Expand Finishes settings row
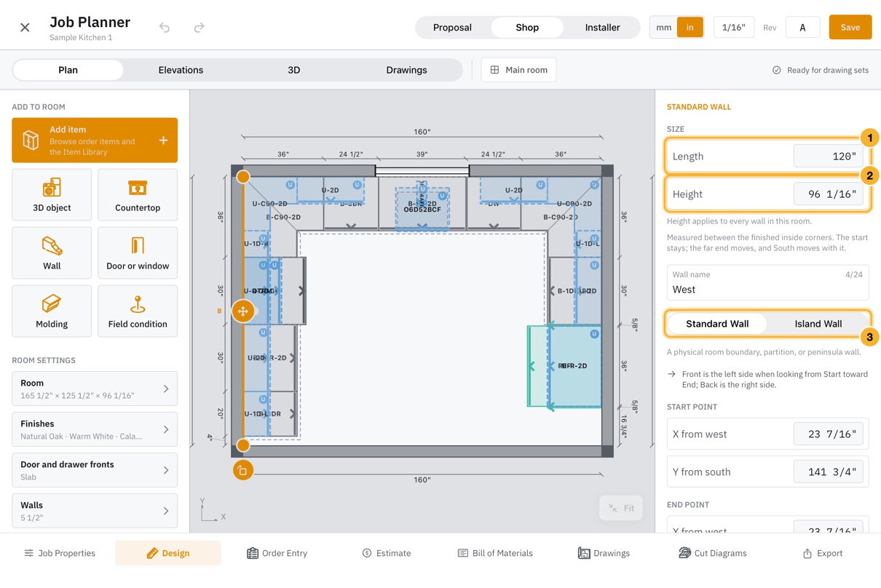 pyautogui.click(x=95, y=429)
